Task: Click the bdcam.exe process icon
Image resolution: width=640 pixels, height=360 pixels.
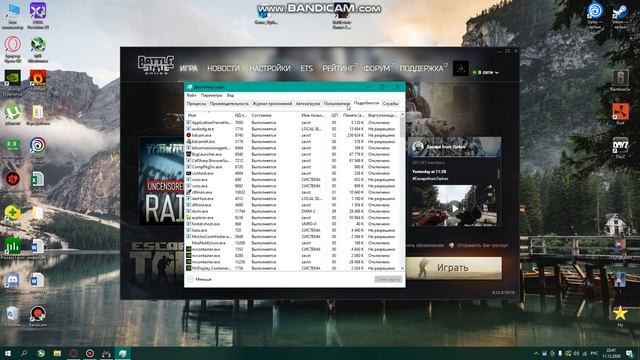Action: (189, 135)
